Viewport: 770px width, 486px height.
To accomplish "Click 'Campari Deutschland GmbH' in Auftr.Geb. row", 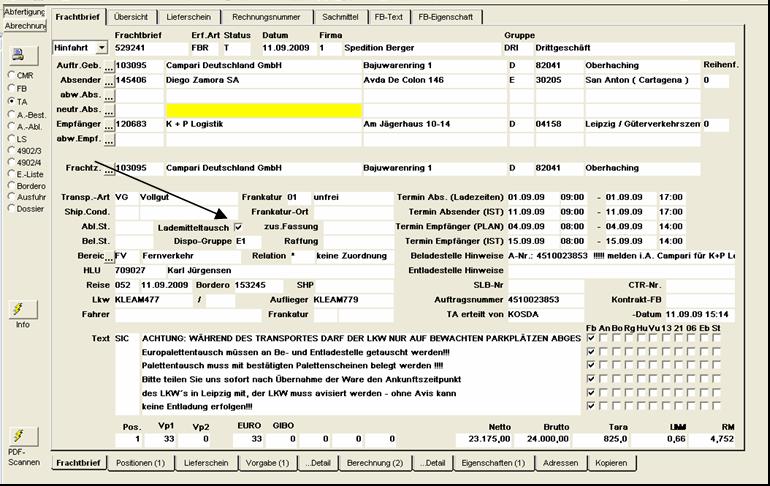I will point(224,65).
